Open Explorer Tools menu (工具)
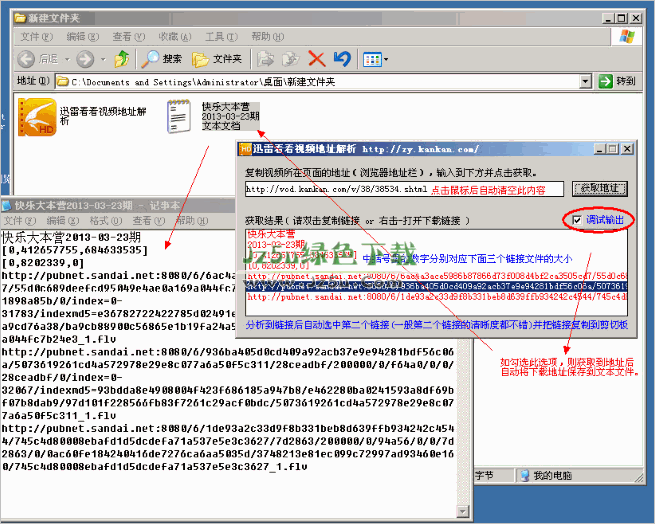The image size is (655, 524). click(x=221, y=37)
